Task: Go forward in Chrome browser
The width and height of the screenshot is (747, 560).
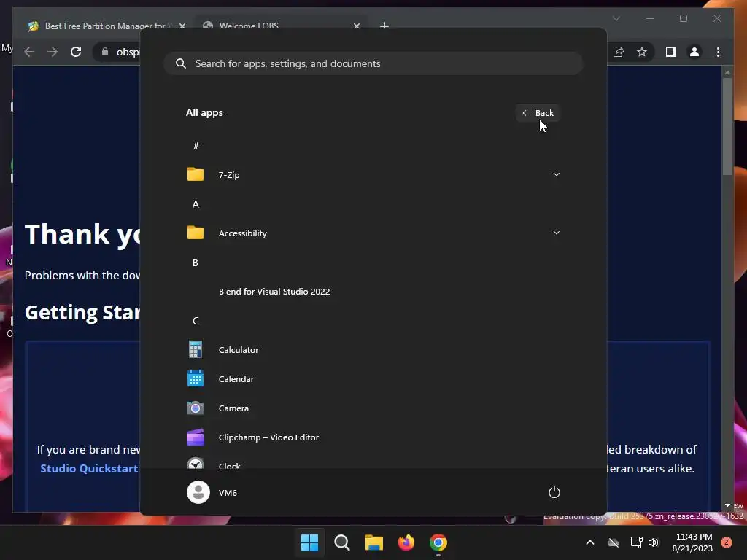Action: pyautogui.click(x=53, y=52)
